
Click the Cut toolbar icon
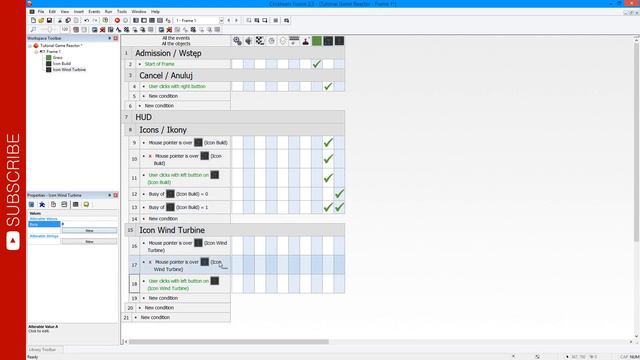[x=60, y=20]
